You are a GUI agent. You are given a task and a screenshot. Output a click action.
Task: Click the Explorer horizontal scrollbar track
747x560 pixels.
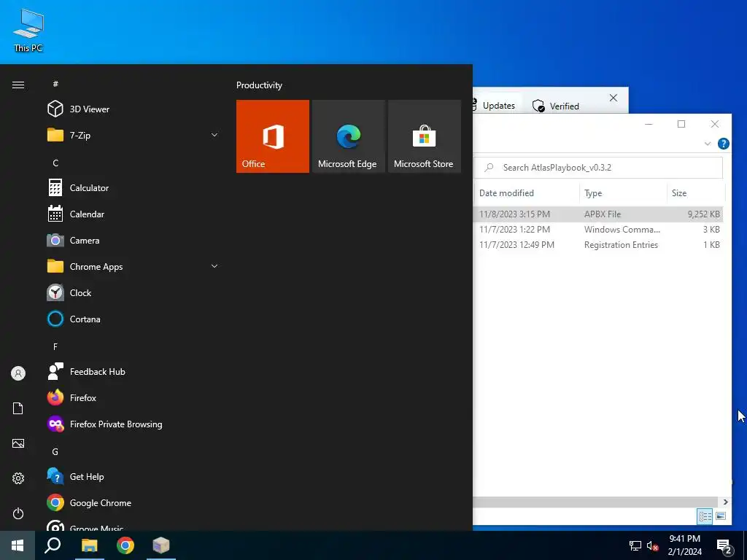click(x=595, y=502)
